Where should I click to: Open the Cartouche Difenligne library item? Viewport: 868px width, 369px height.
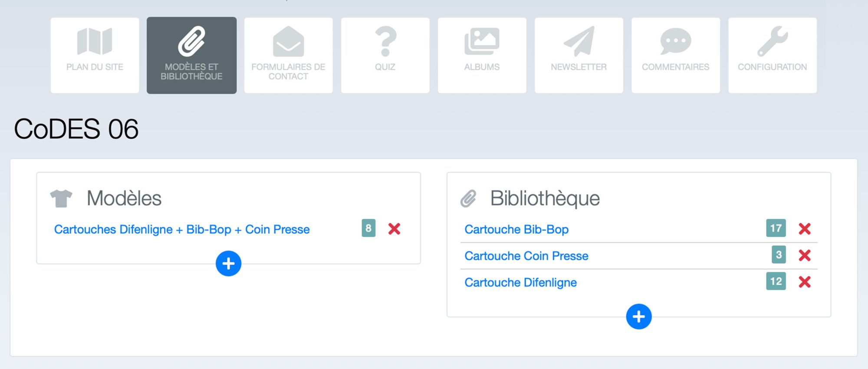(520, 283)
